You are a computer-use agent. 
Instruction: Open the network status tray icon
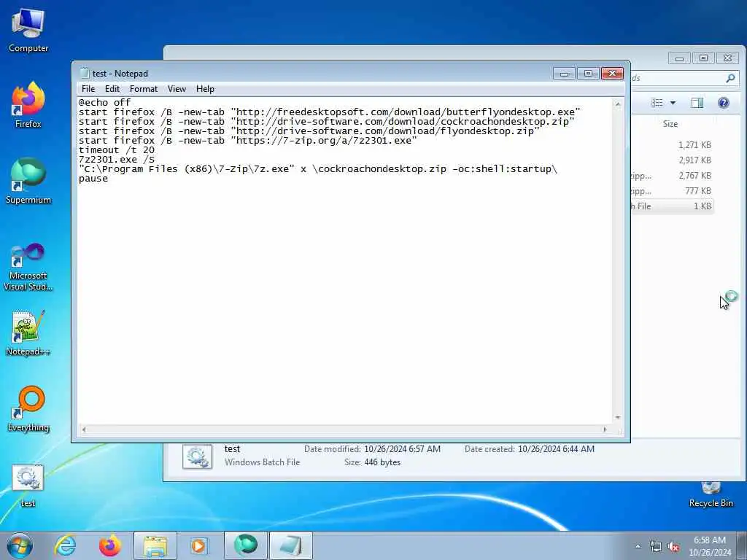point(656,546)
